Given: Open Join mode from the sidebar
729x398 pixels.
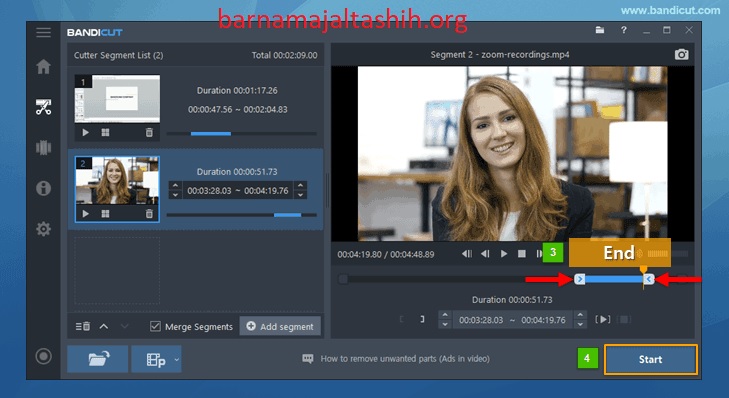Looking at the screenshot, I should coord(43,147).
